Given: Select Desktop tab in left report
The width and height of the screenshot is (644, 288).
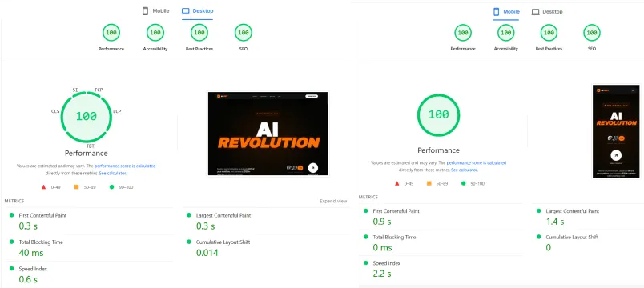Looking at the screenshot, I should coord(198,11).
